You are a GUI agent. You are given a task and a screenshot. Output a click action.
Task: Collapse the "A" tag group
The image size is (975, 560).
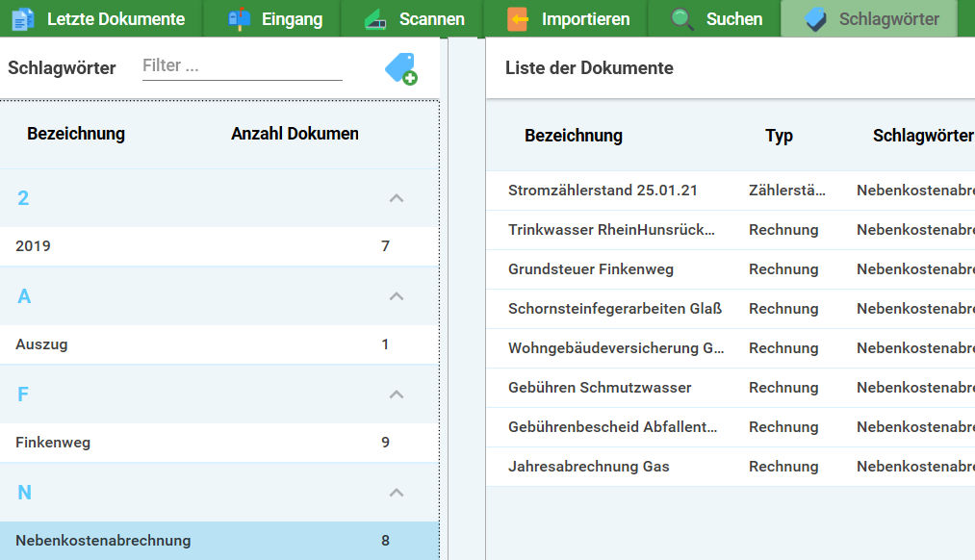coord(396,296)
